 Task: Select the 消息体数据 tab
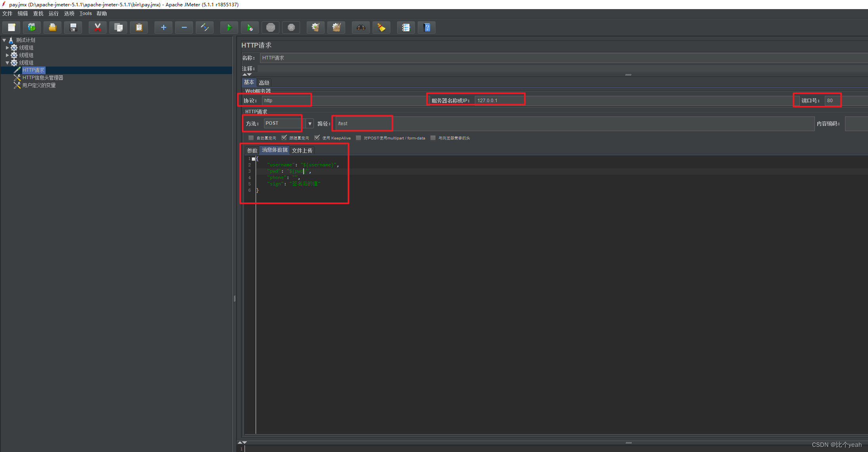[x=275, y=150]
